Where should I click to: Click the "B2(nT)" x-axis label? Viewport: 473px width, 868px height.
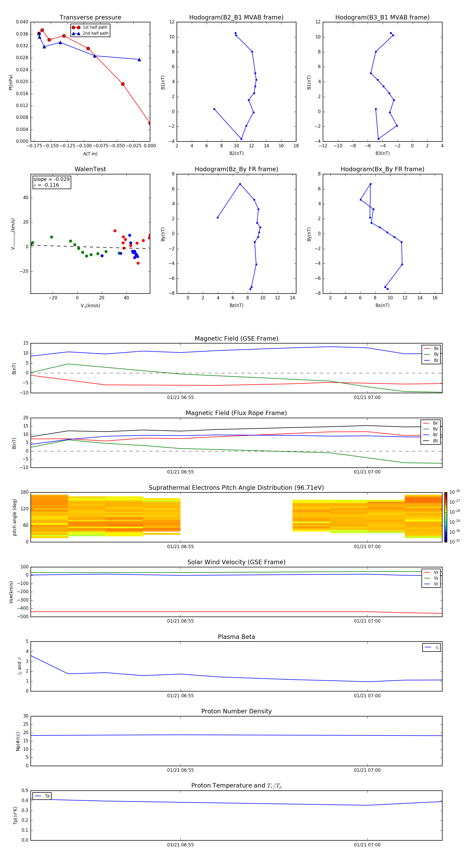(236, 153)
